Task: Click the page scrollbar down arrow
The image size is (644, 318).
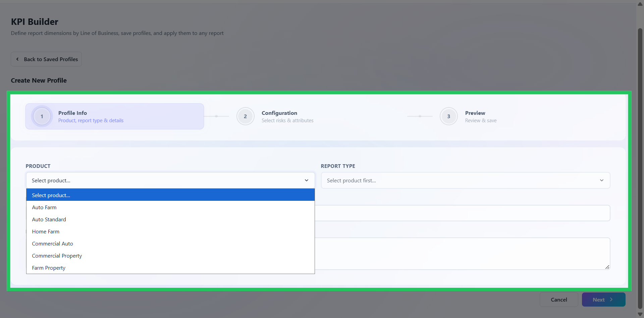Action: 640,315
